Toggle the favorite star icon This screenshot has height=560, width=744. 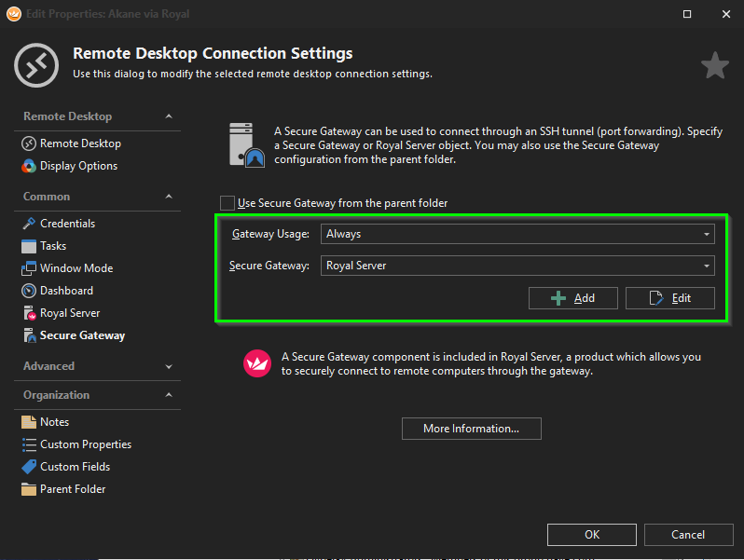(x=715, y=65)
